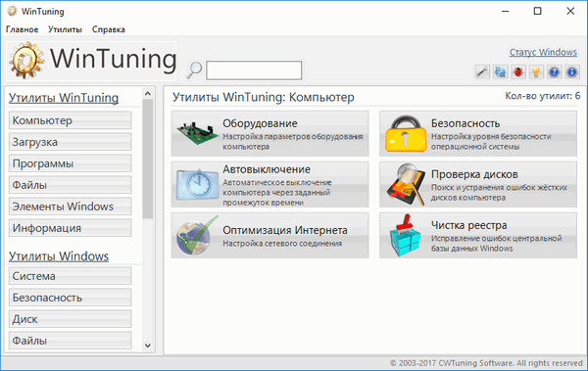Launch Чистка реестра utility title
Image resolution: width=588 pixels, height=371 pixels.
[x=468, y=225]
